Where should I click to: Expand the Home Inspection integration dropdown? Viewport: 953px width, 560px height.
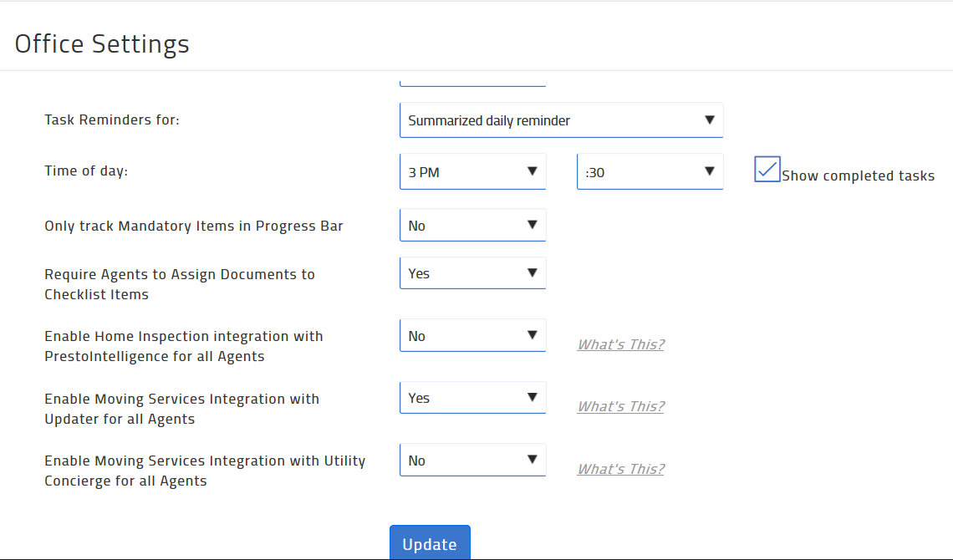point(472,335)
